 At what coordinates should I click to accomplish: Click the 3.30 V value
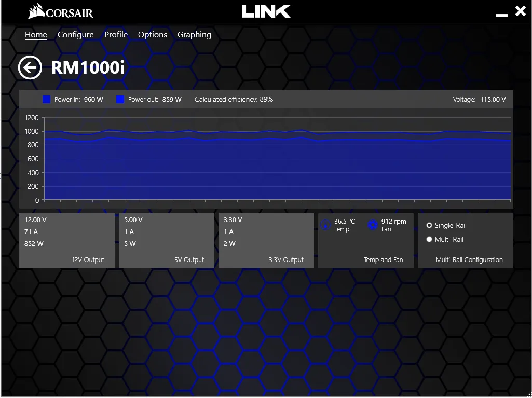click(233, 220)
